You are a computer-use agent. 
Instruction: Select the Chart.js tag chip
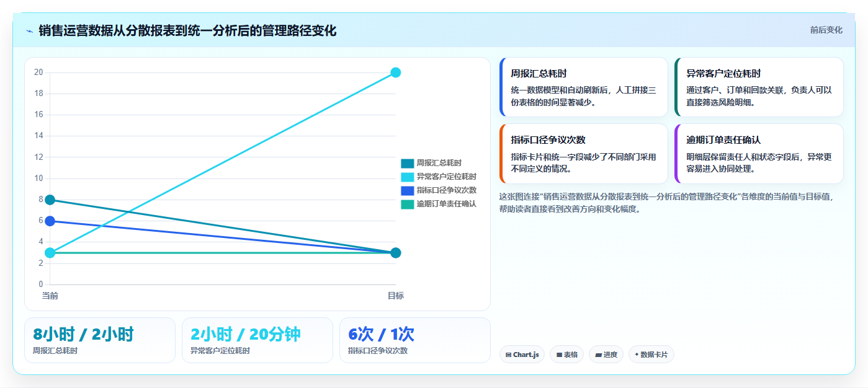(522, 355)
